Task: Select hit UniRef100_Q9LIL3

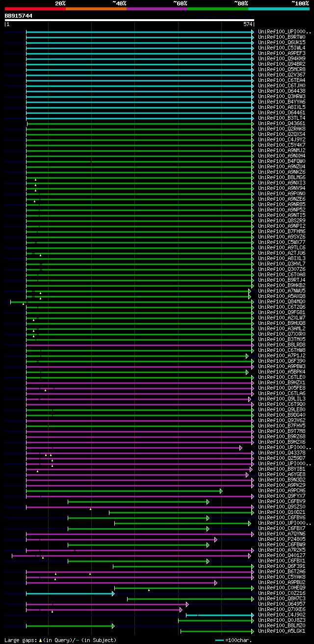Action: coord(282,399)
